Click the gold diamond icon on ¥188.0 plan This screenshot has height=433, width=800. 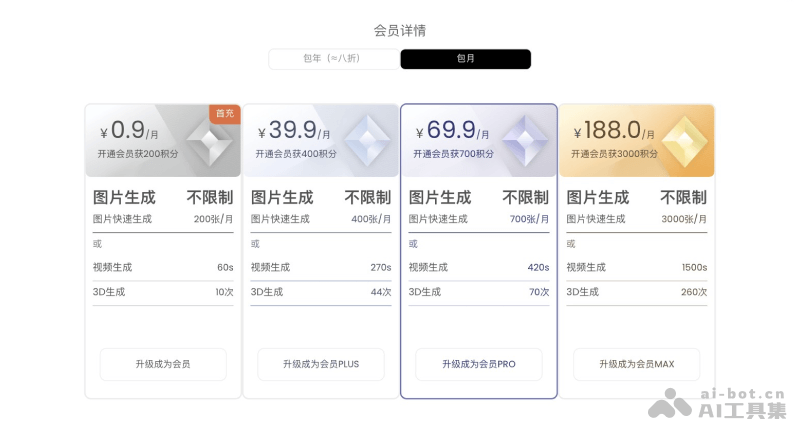coord(682,140)
